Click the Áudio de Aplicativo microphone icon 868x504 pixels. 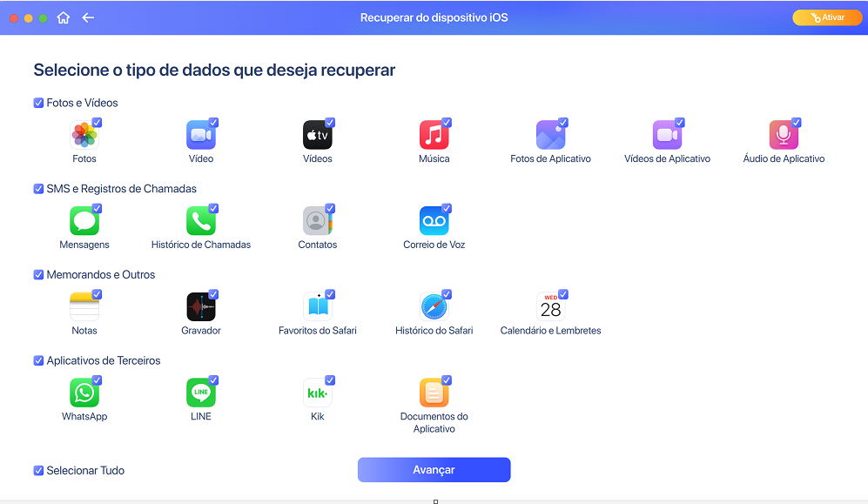(784, 135)
